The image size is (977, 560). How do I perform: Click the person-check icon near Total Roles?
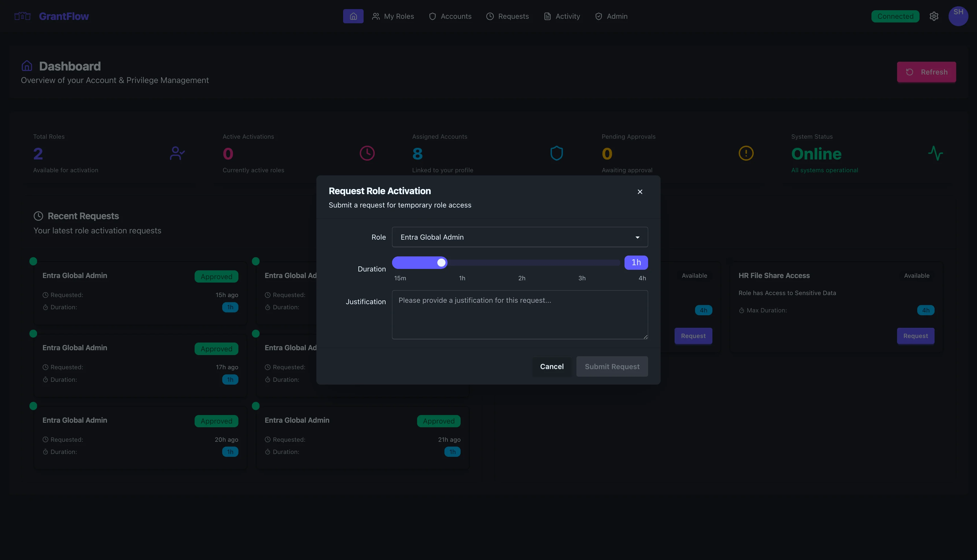coord(177,153)
